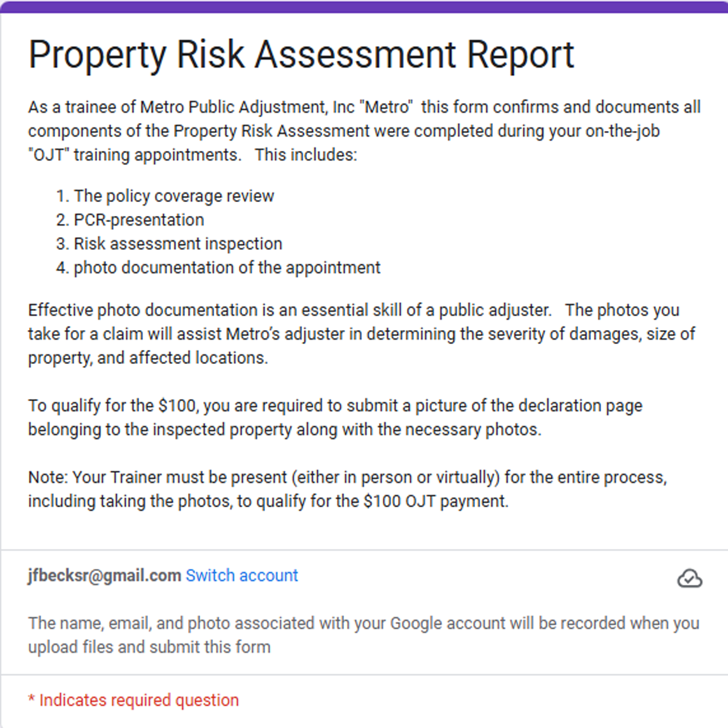Click 'photo documentation of the appointment' item

(x=227, y=268)
